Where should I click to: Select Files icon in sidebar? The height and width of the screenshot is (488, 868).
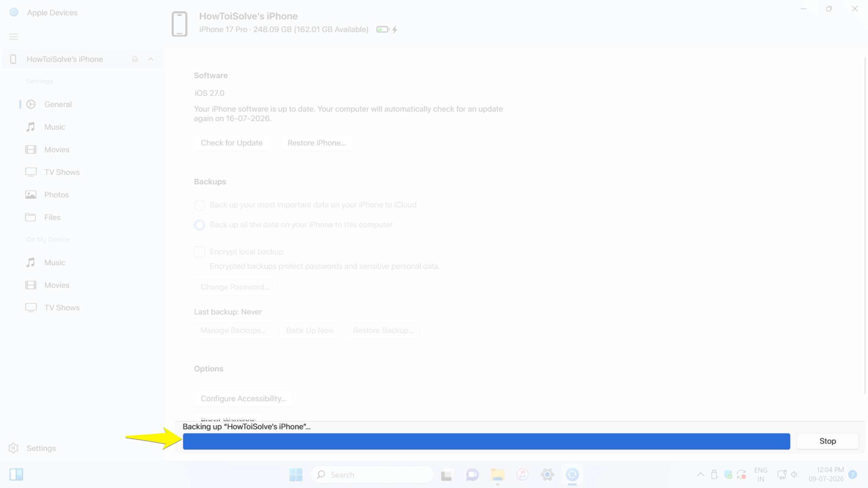point(31,217)
